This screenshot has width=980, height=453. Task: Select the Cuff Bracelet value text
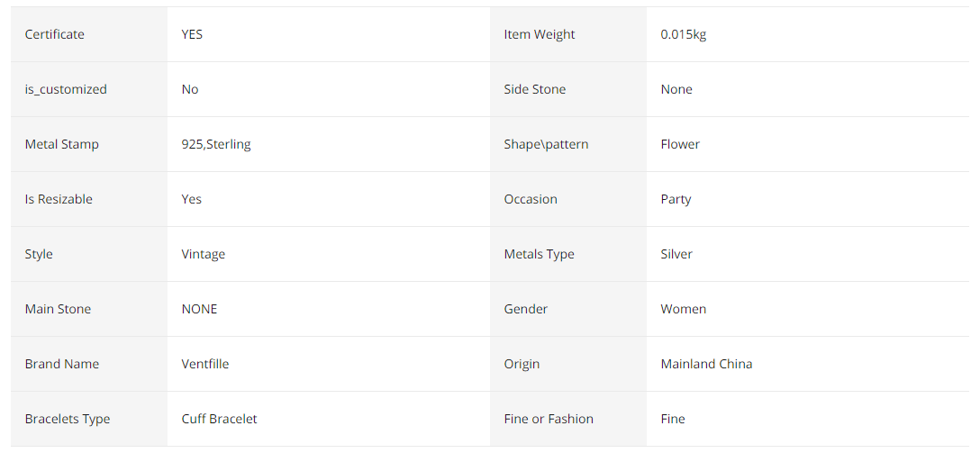point(220,419)
